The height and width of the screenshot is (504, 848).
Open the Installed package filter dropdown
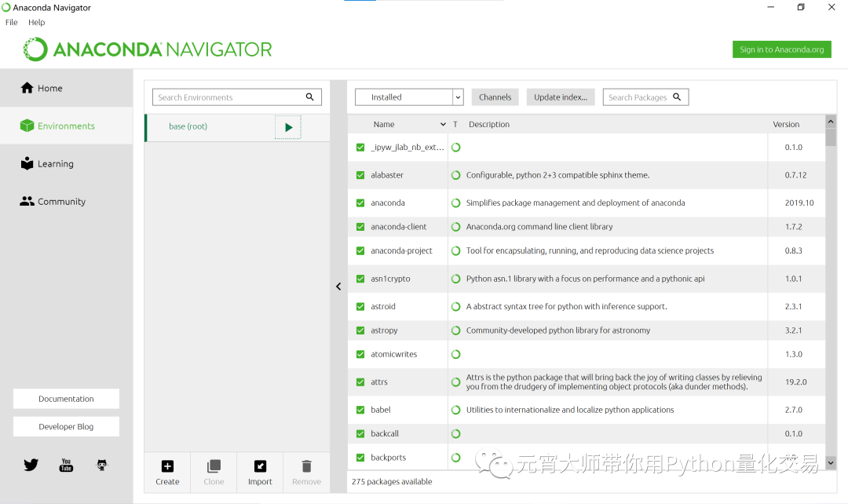coord(409,97)
